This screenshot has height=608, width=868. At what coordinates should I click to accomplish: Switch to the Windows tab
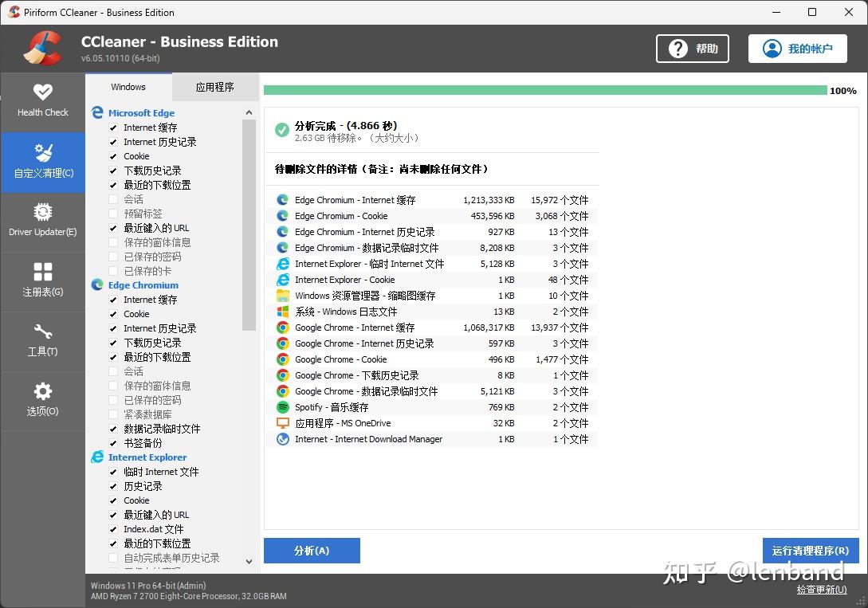[128, 87]
